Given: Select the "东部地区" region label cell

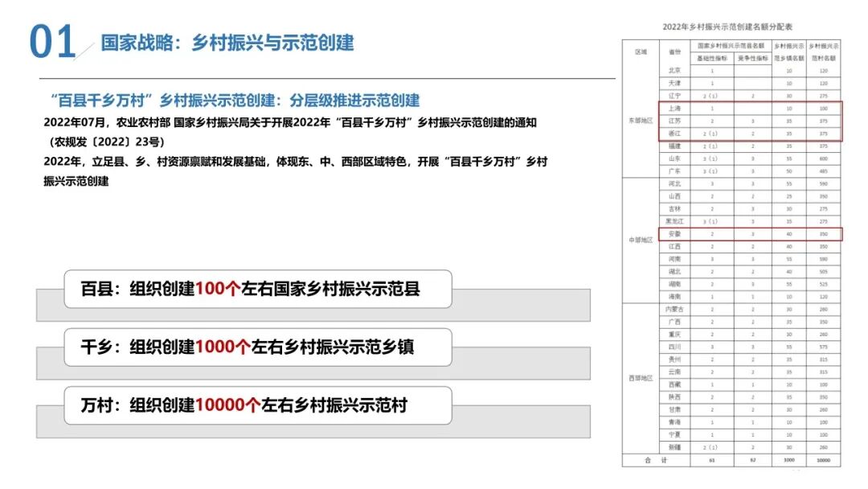Looking at the screenshot, I should [x=641, y=120].
